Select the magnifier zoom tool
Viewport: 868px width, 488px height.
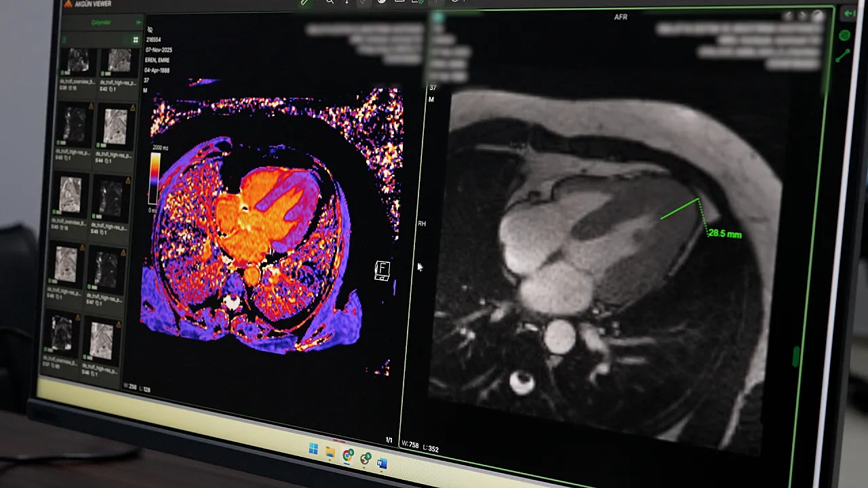tap(330, 2)
